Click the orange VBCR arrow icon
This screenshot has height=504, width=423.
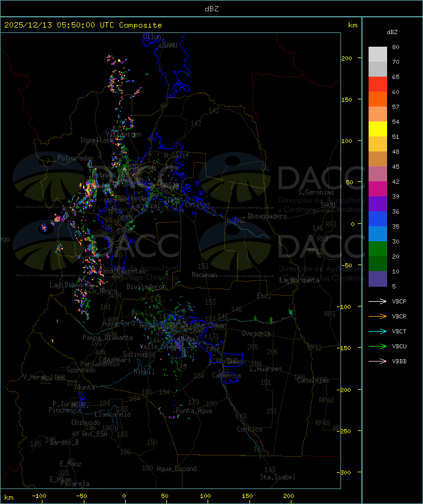click(378, 316)
